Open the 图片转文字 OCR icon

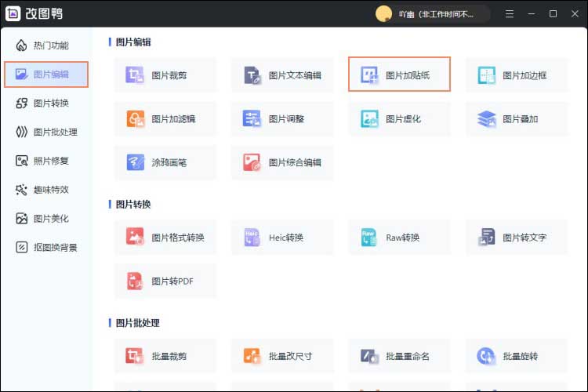click(x=486, y=237)
